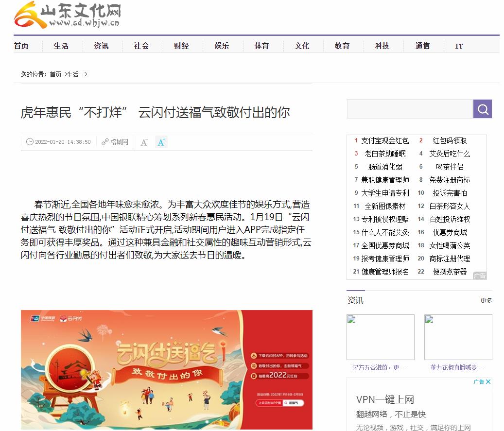The image size is (504, 431).
Task: Open keyword 肠道消化弱
Action: click(385, 167)
